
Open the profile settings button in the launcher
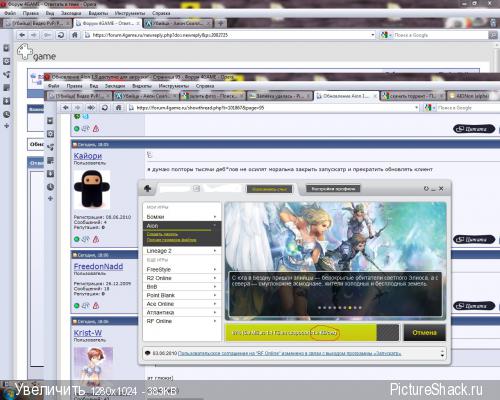point(333,189)
